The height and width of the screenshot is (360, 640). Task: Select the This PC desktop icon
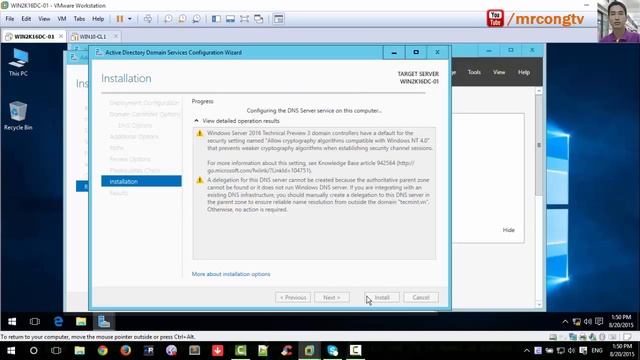click(x=18, y=62)
